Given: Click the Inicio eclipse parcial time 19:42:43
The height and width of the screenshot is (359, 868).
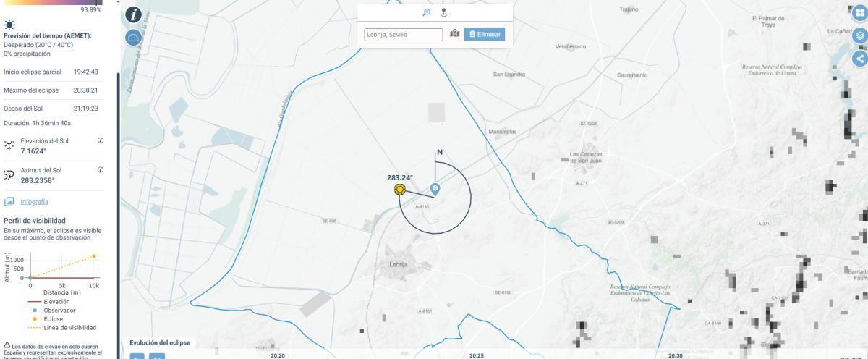Looking at the screenshot, I should click(x=86, y=72).
